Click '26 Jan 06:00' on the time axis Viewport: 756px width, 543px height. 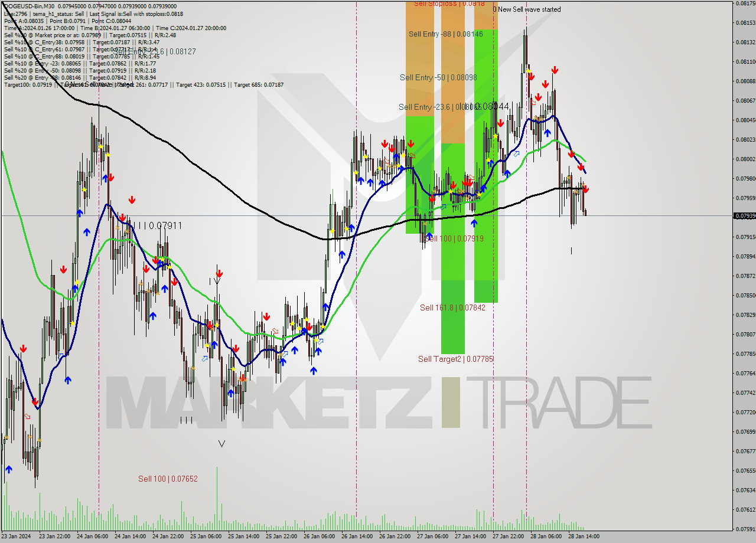(320, 537)
